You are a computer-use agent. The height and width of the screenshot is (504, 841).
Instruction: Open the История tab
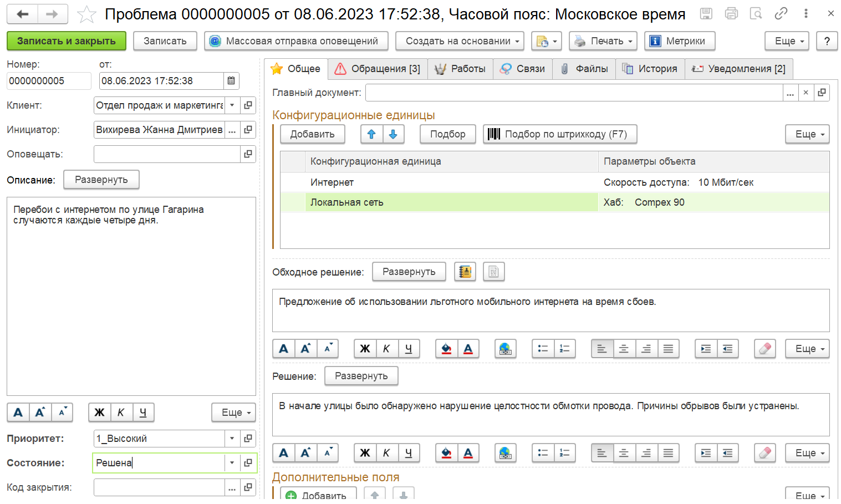(650, 69)
